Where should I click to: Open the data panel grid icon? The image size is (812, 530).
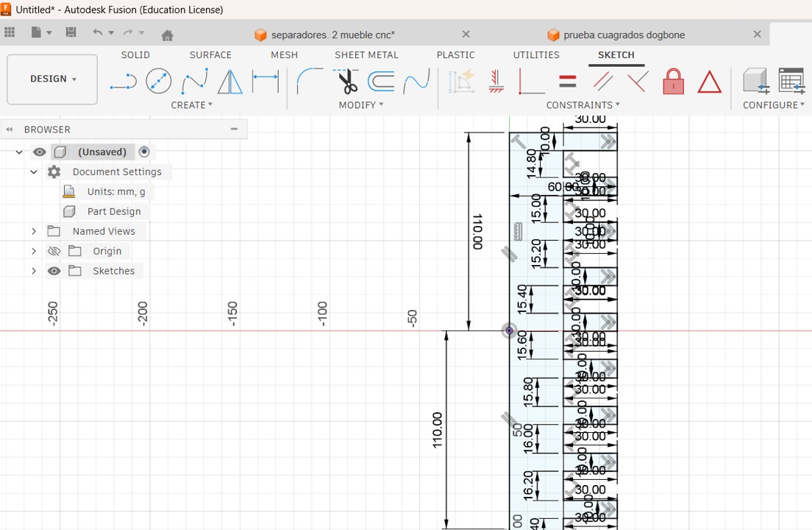pyautogui.click(x=10, y=32)
